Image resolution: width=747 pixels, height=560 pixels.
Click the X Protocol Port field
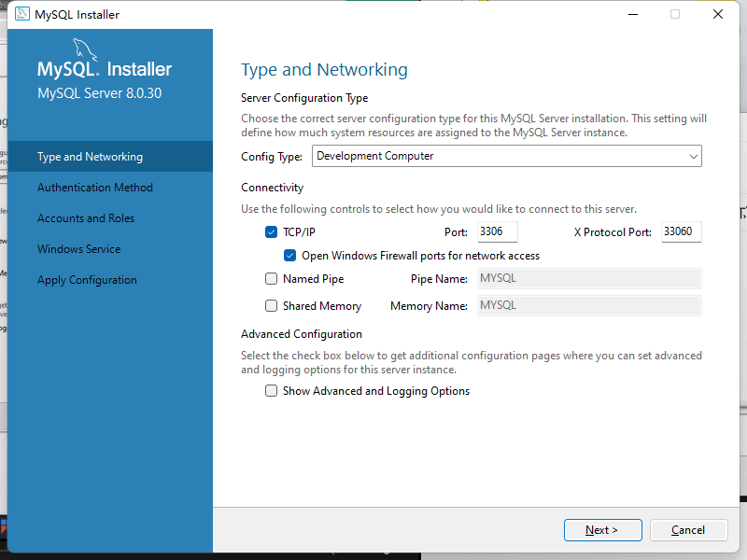tap(682, 231)
